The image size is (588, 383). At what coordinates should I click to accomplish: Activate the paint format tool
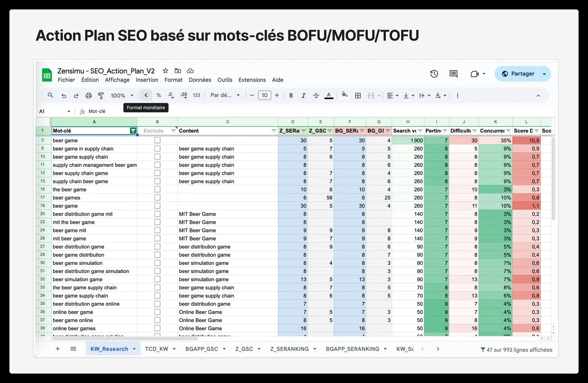(x=101, y=96)
